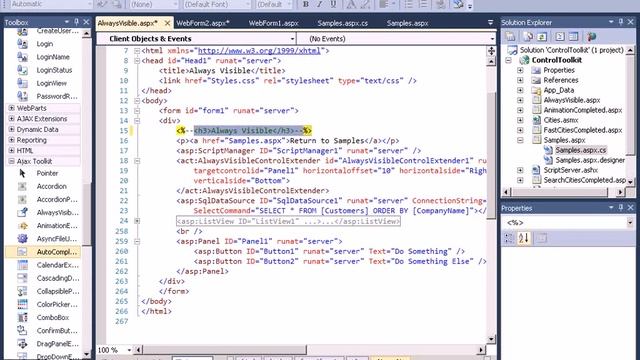Image resolution: width=640 pixels, height=360 pixels.
Task: Click ASP.NET Configuration icon in Solution Explorer
Action: [x=591, y=36]
